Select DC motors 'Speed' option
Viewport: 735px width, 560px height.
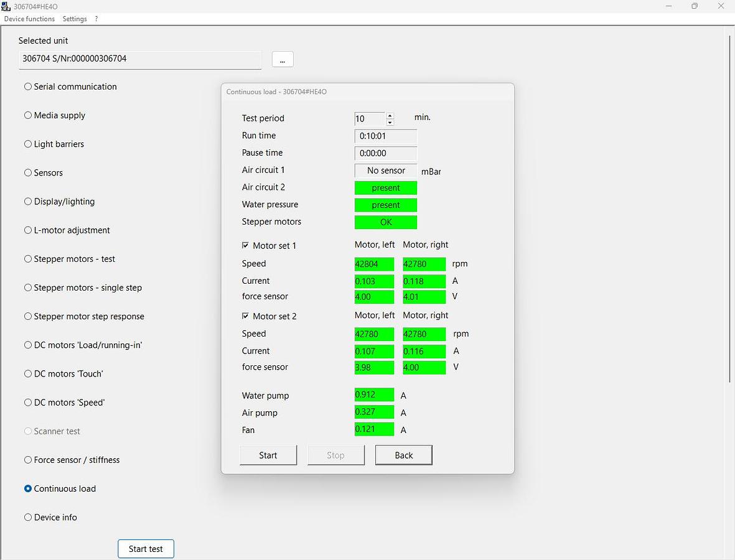pyautogui.click(x=64, y=403)
